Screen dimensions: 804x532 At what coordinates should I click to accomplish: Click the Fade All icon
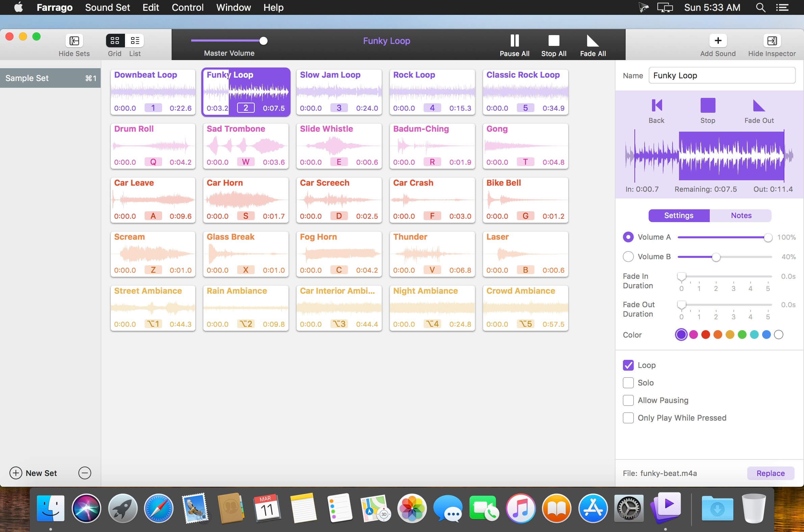click(593, 41)
